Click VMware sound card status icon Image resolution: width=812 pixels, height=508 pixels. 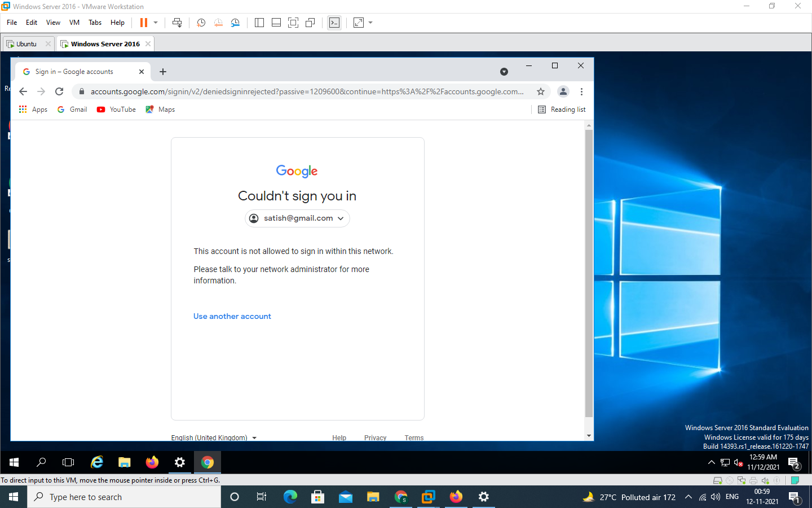765,480
